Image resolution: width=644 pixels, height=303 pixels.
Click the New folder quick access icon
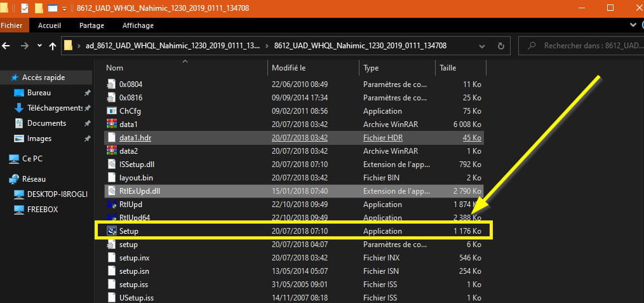[x=39, y=8]
